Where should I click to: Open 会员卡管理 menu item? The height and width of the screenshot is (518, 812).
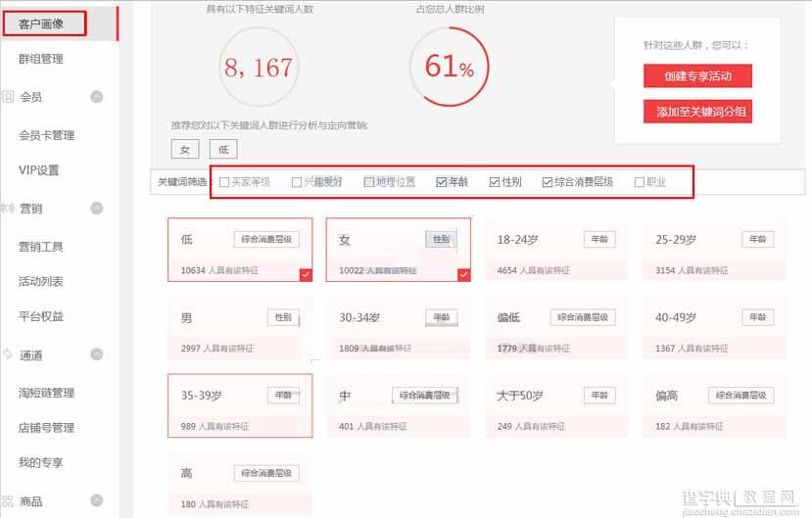[47, 135]
